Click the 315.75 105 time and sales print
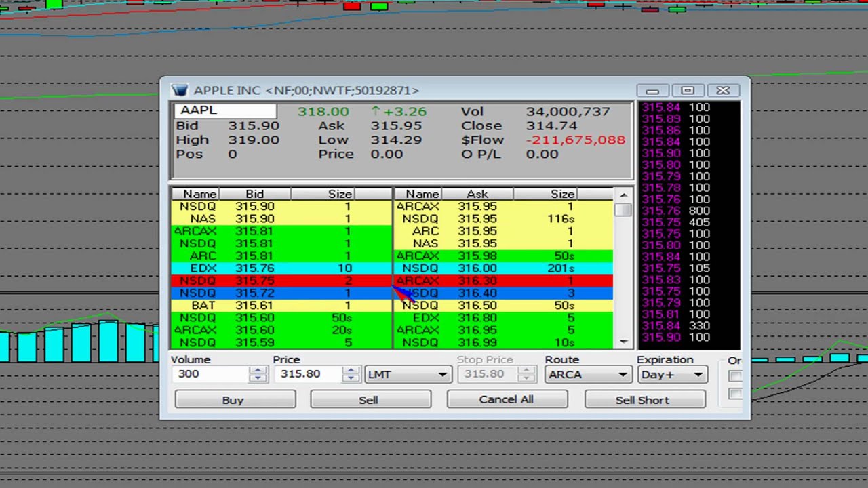The width and height of the screenshot is (868, 488). 676,268
